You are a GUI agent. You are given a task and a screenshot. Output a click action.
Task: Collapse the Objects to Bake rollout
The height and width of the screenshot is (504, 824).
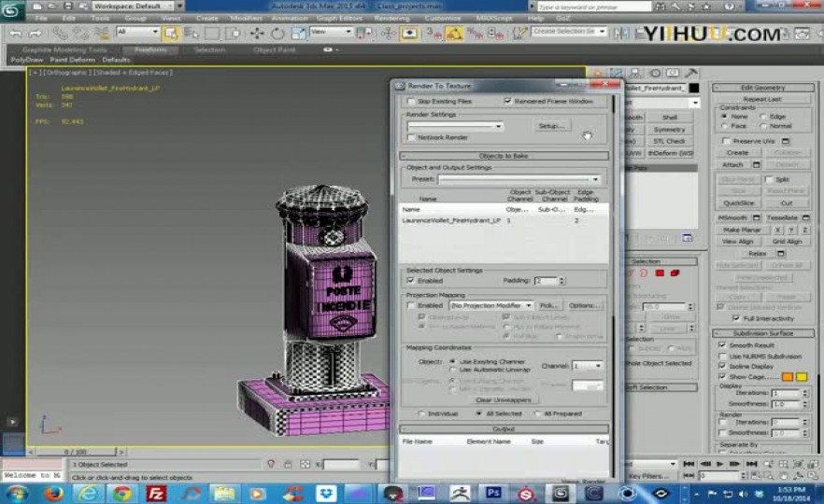504,156
